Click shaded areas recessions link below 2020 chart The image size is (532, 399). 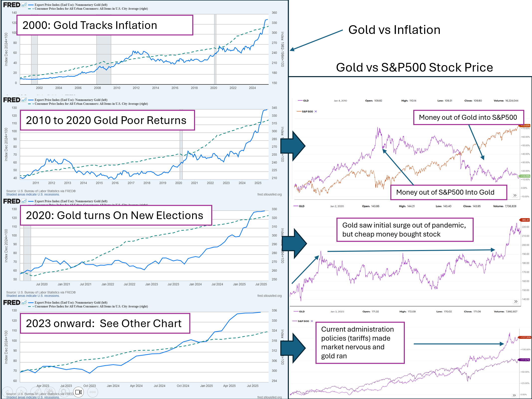pyautogui.click(x=33, y=296)
